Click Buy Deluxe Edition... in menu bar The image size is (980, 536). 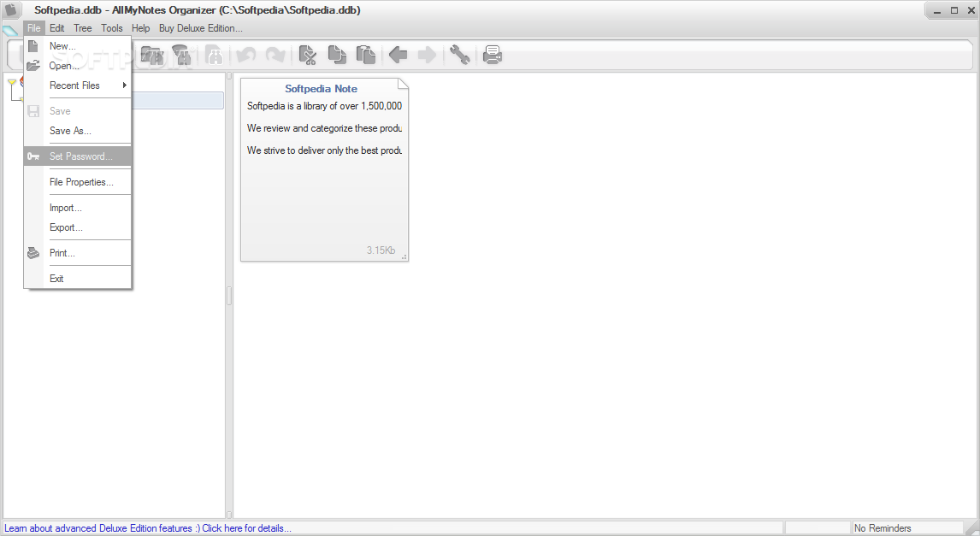pyautogui.click(x=201, y=28)
